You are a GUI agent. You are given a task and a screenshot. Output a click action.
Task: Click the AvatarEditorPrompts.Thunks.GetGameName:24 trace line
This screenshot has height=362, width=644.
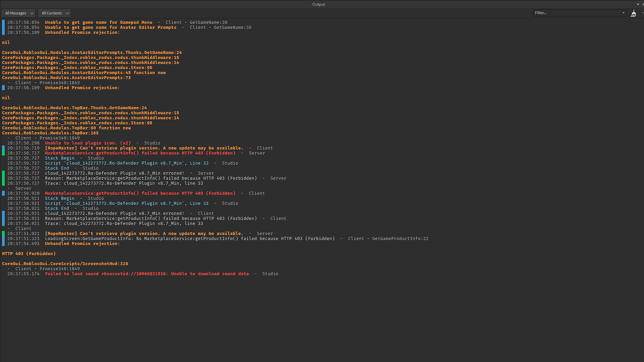[x=92, y=53]
